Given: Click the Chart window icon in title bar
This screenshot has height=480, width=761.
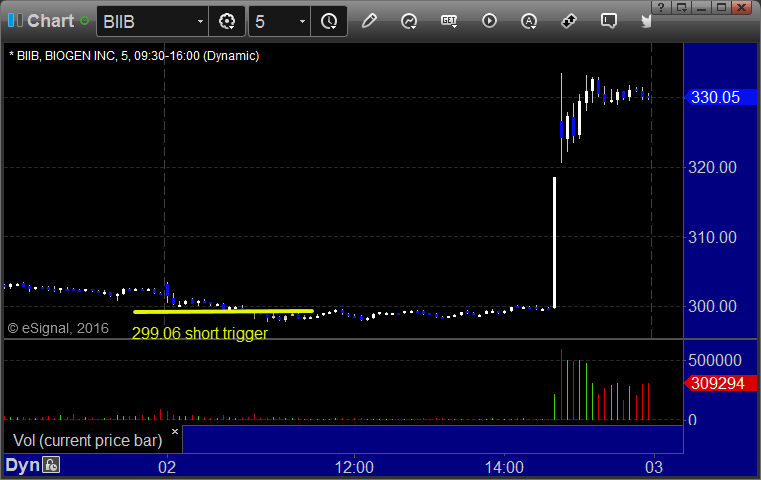Looking at the screenshot, I should pos(15,21).
